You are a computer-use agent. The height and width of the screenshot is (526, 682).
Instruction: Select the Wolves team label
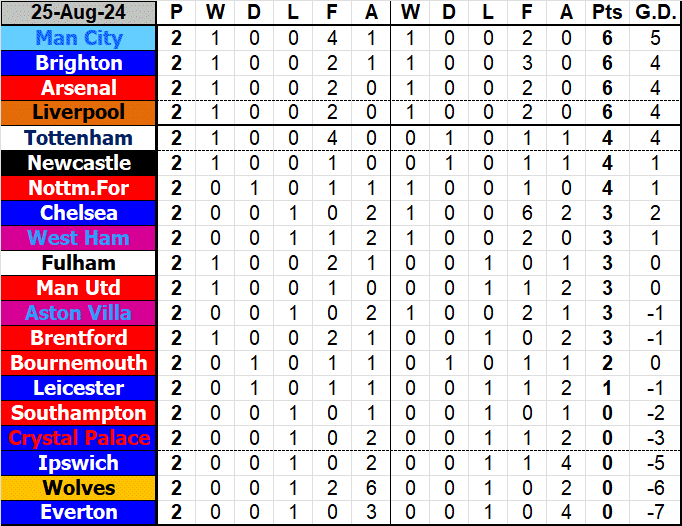[x=79, y=488]
